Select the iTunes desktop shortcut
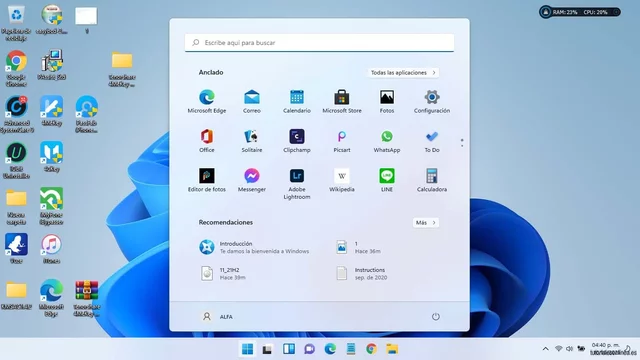 51,249
